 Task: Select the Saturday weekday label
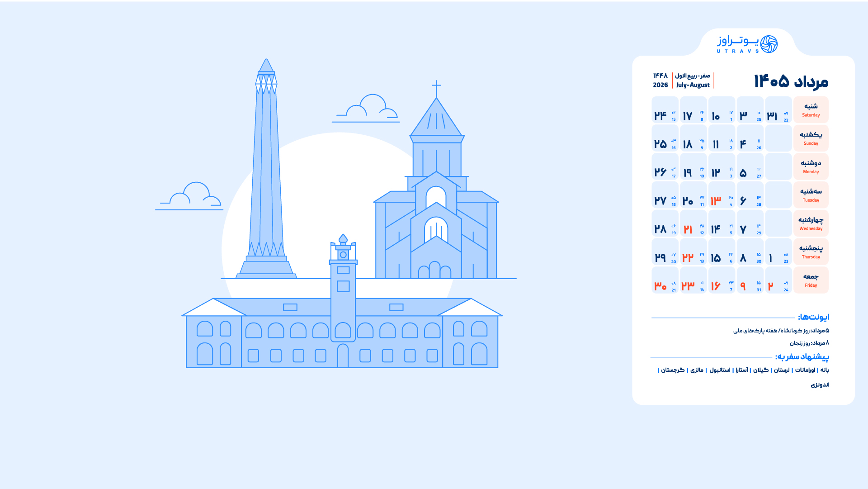point(811,110)
